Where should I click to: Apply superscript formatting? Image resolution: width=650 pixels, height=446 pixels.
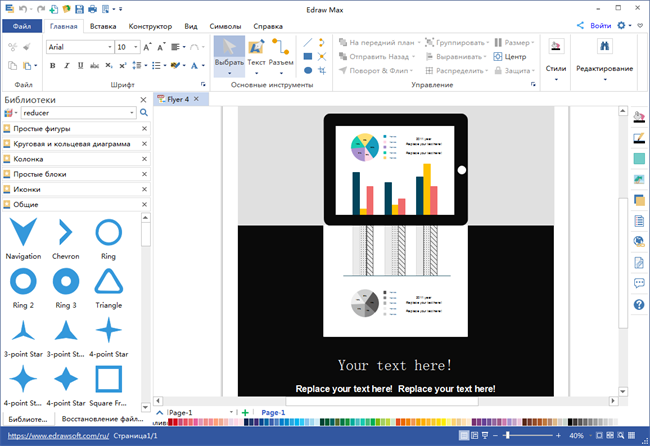(x=123, y=65)
